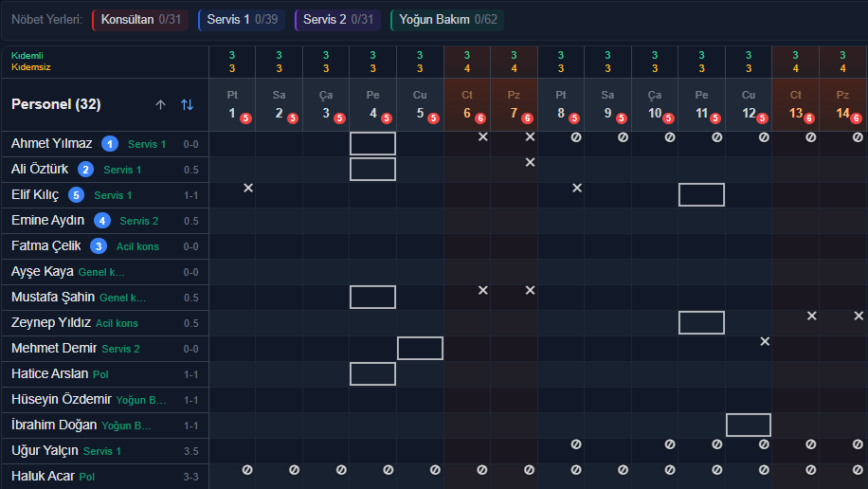This screenshot has width=868, height=489.
Task: Select the Konsültan duty location chip
Action: point(140,20)
